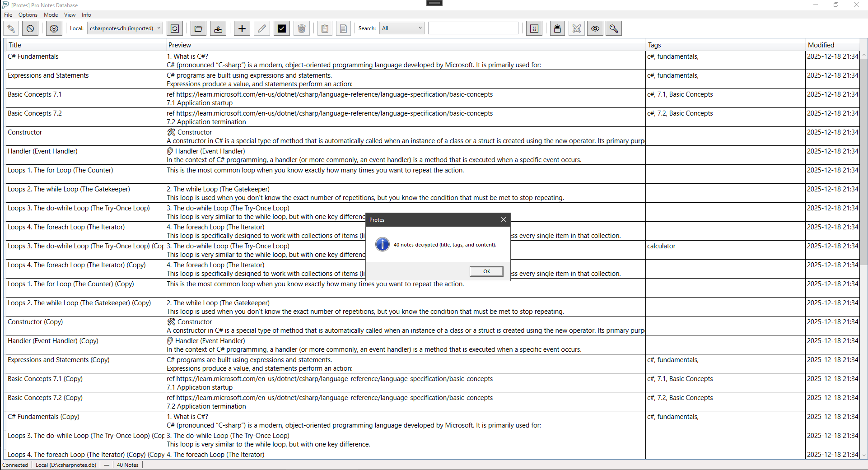Click the Protes app logo in title bar
This screenshot has width=868, height=470.
[5, 5]
